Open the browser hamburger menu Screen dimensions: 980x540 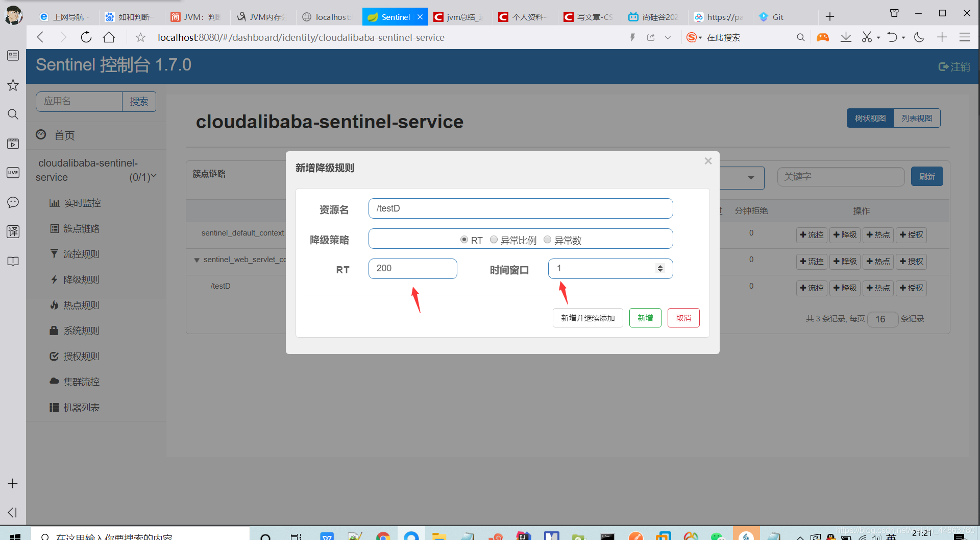point(965,37)
